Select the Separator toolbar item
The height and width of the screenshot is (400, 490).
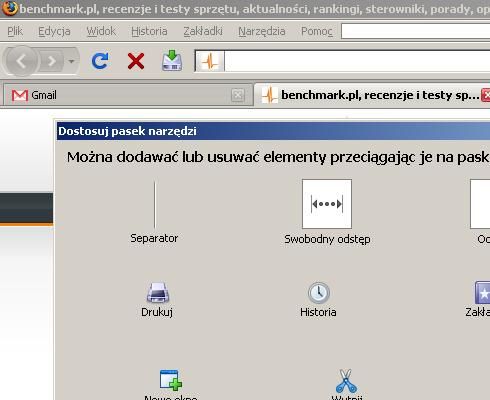155,204
